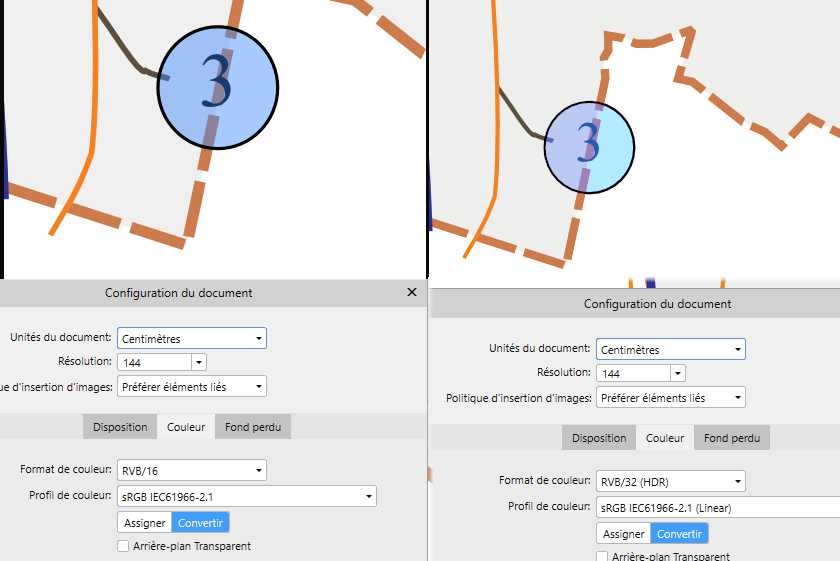The height and width of the screenshot is (561, 840).
Task: Expand left Résolution dropdown arrow
Action: [x=199, y=362]
